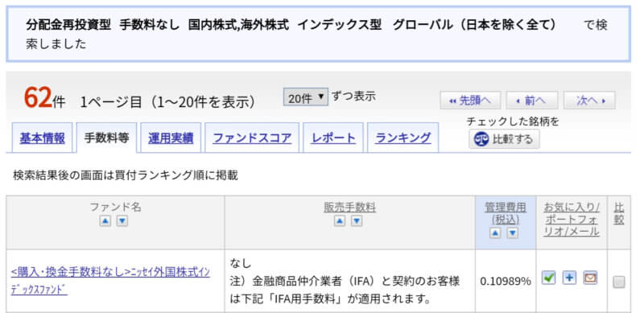Open the ファンドスコア tab
This screenshot has height=313, width=644.
(x=252, y=138)
